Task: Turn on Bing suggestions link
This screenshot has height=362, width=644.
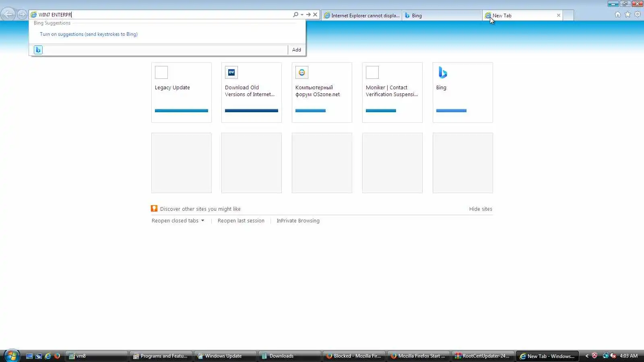Action: click(89, 34)
